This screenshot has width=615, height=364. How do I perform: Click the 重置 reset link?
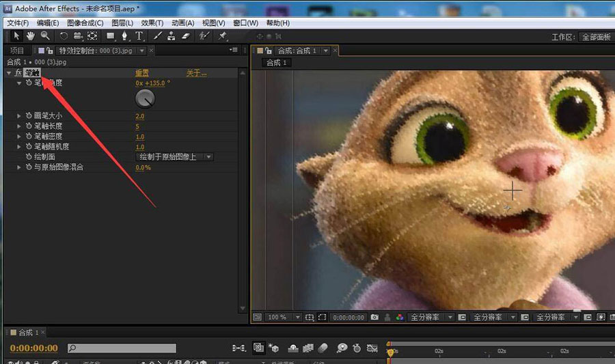coord(142,73)
